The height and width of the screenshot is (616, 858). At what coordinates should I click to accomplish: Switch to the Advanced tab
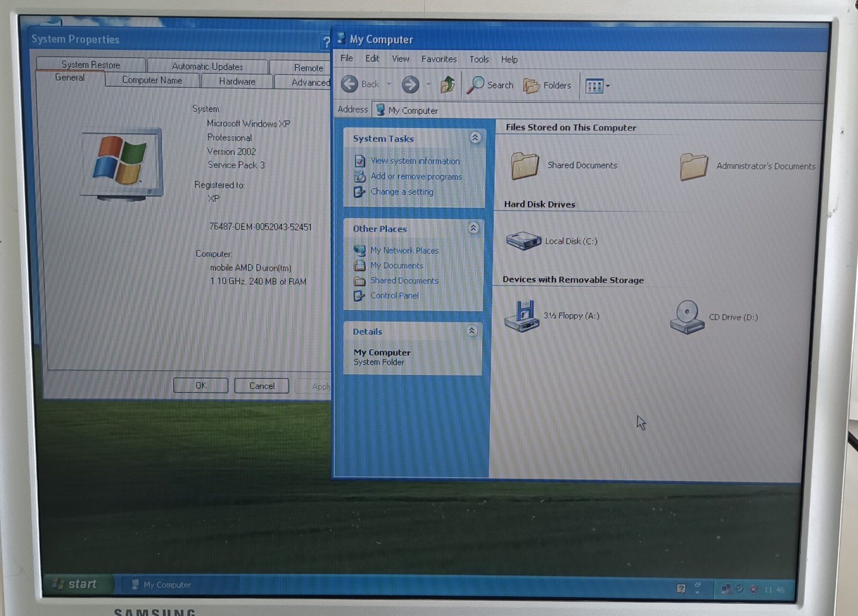(x=304, y=82)
